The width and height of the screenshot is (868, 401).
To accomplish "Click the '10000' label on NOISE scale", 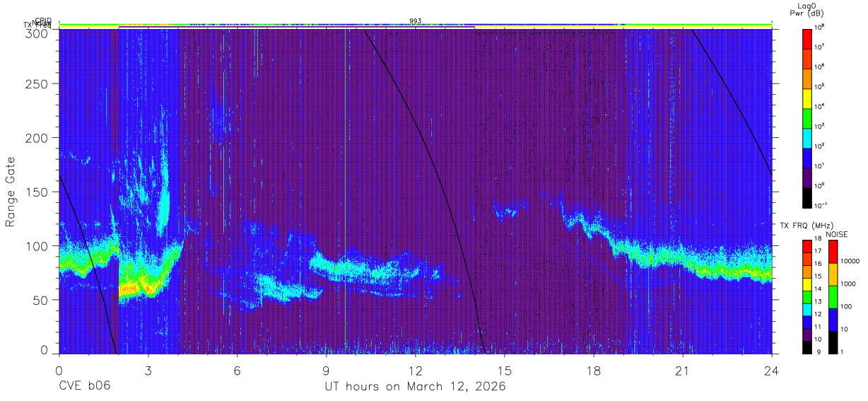I will pos(850,262).
